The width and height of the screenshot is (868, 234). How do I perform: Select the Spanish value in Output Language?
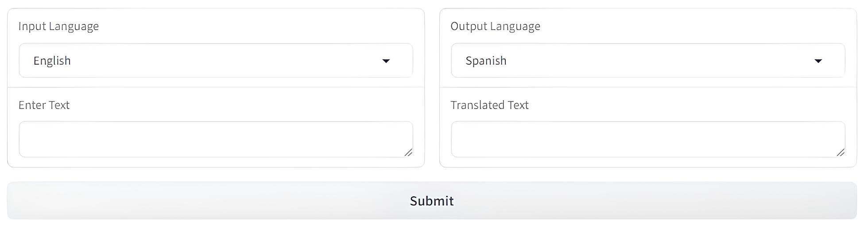[x=486, y=61]
